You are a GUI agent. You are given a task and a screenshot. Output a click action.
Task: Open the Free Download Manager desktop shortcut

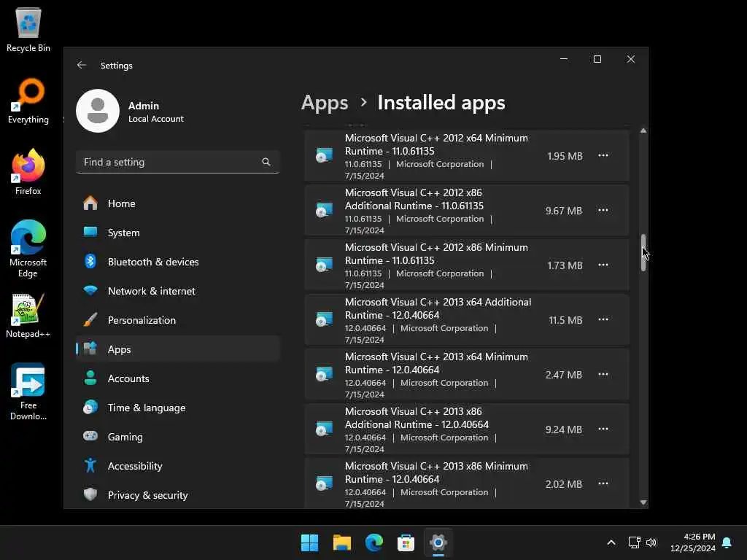coord(28,392)
